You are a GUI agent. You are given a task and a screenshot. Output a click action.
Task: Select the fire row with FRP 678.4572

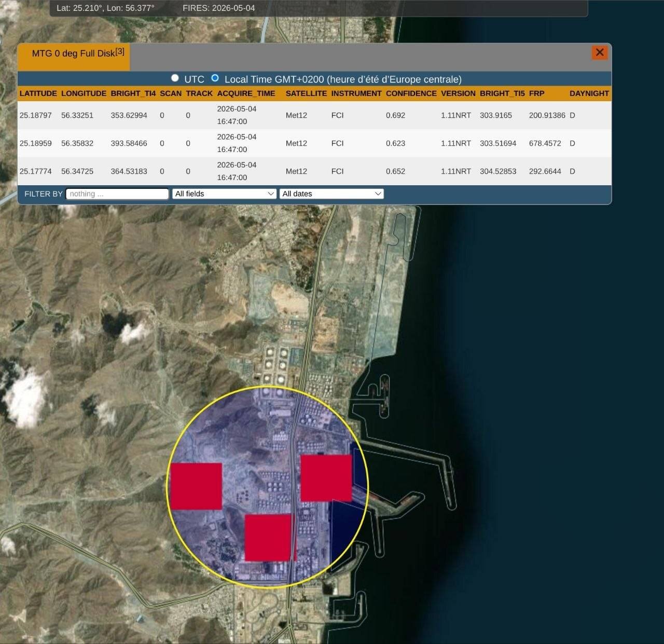(314, 143)
